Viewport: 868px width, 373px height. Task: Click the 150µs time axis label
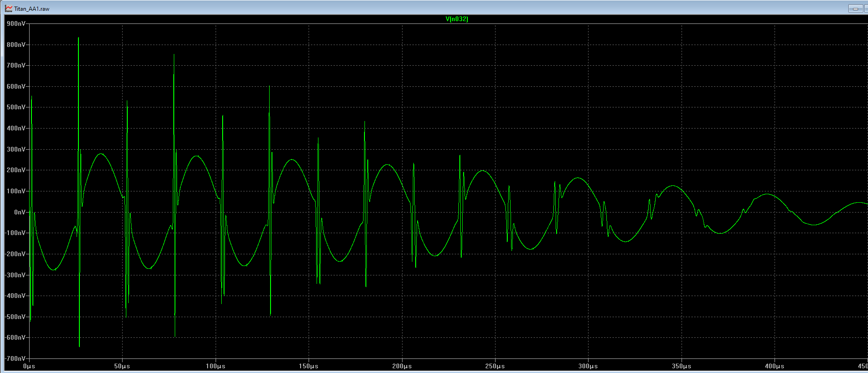click(309, 366)
